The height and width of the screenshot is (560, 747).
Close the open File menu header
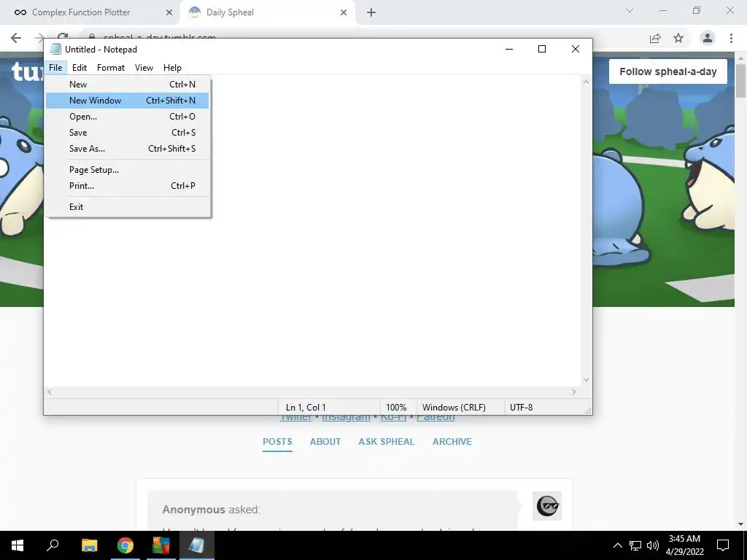click(x=55, y=68)
